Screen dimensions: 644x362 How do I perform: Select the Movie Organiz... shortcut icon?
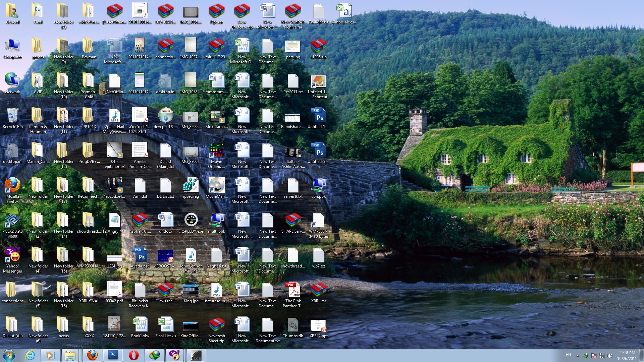217,155
